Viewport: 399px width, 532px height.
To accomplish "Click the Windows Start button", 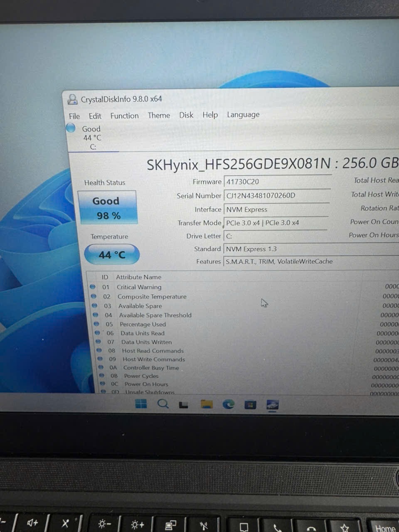I will point(141,404).
